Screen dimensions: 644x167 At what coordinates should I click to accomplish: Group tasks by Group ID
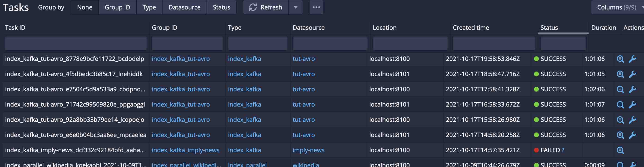[x=117, y=7]
